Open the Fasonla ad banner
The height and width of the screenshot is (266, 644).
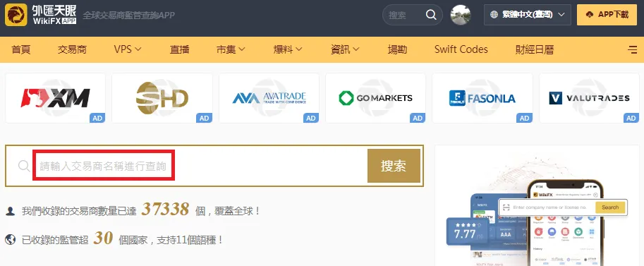[482, 98]
